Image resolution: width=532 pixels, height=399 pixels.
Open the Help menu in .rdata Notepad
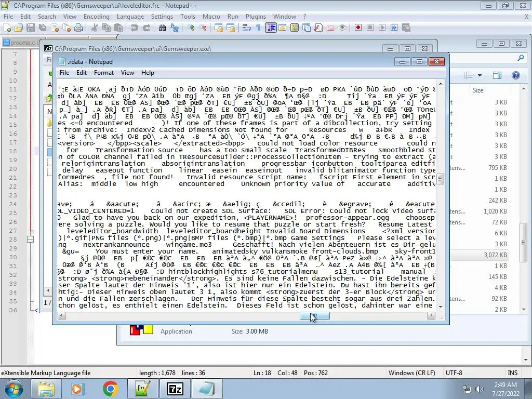point(148,73)
